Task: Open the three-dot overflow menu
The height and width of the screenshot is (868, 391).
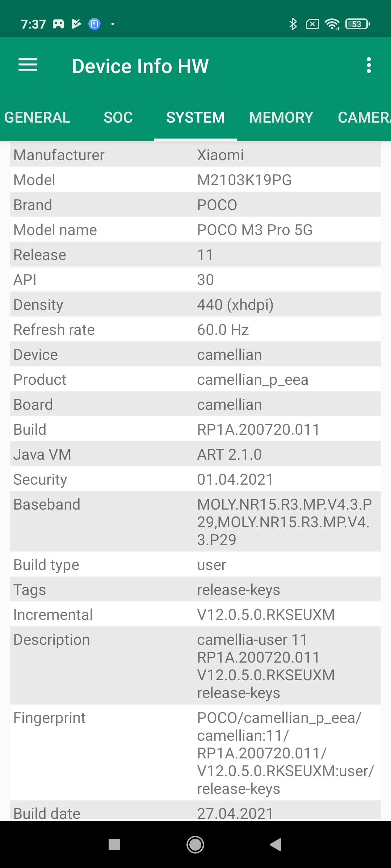Action: [369, 65]
